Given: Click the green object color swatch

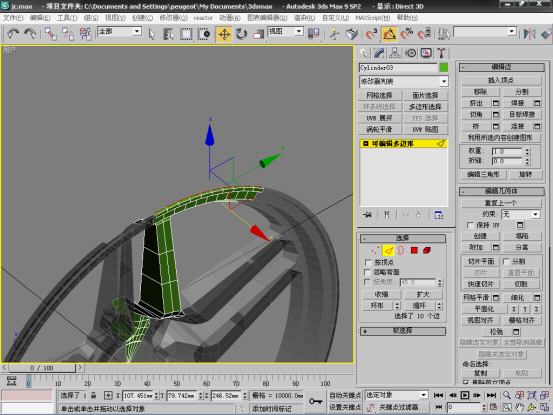Looking at the screenshot, I should pyautogui.click(x=444, y=67).
